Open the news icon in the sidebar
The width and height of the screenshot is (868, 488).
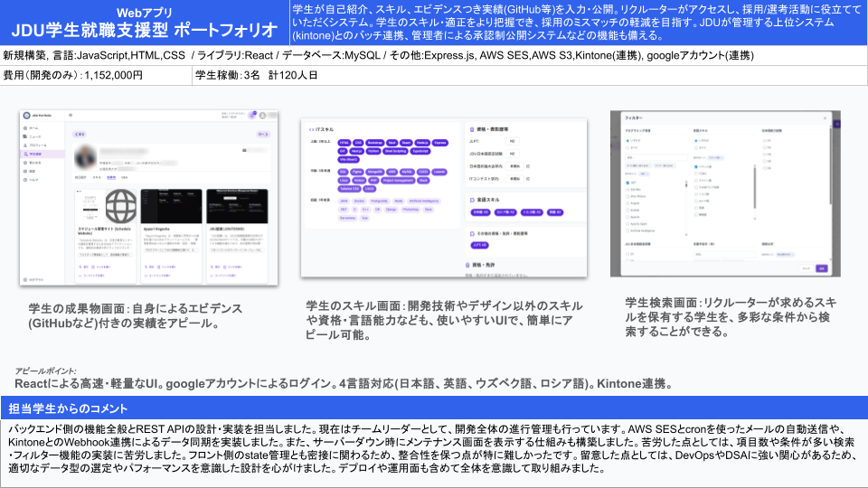27,137
